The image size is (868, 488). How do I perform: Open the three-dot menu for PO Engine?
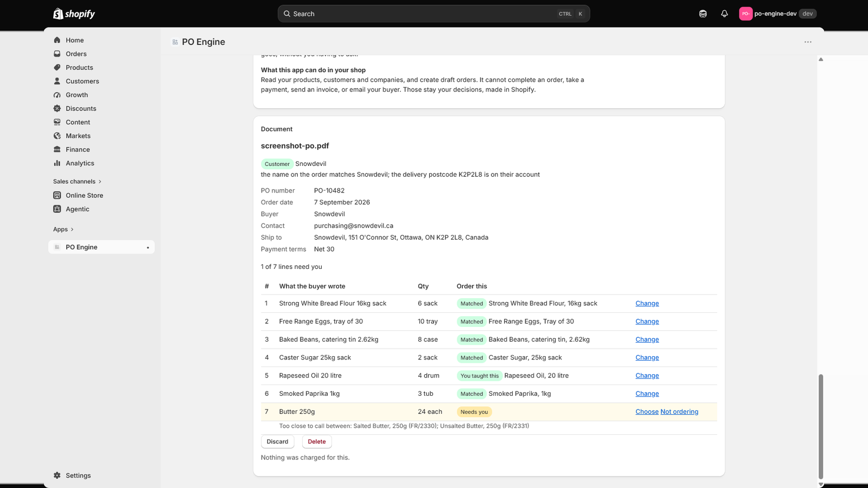click(808, 42)
